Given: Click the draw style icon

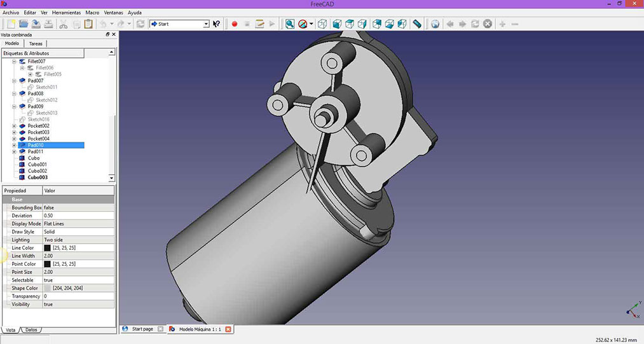Looking at the screenshot, I should tap(303, 24).
